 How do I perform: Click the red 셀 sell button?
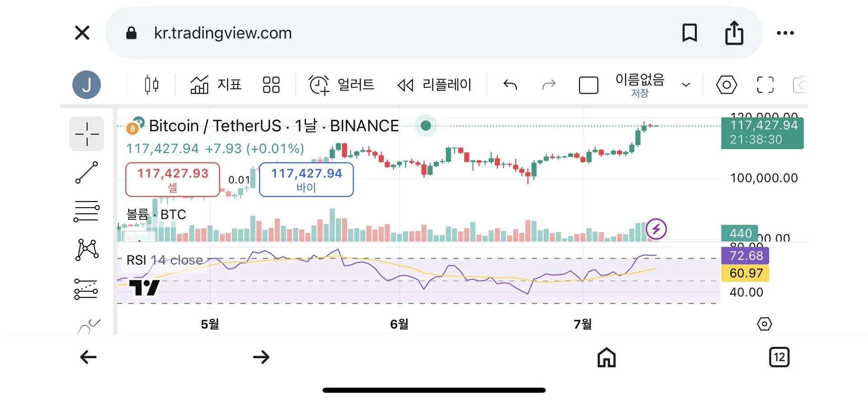(173, 180)
